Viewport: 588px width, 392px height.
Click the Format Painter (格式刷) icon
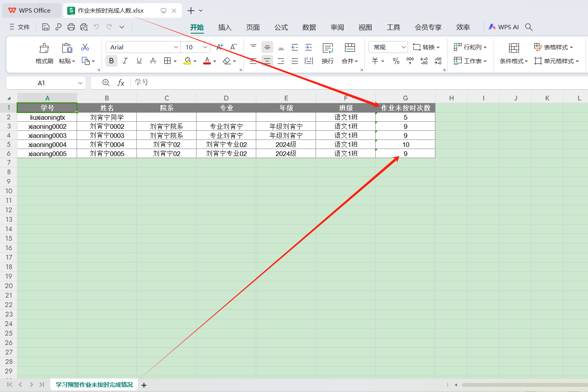[44, 48]
